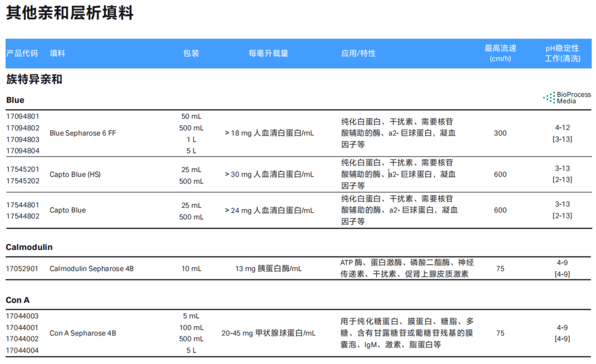Select the Con A section heading

(x=18, y=300)
